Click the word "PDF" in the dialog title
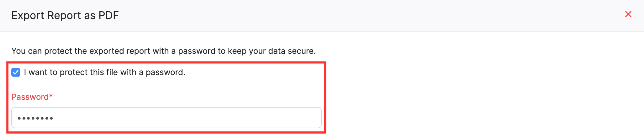 pos(108,15)
